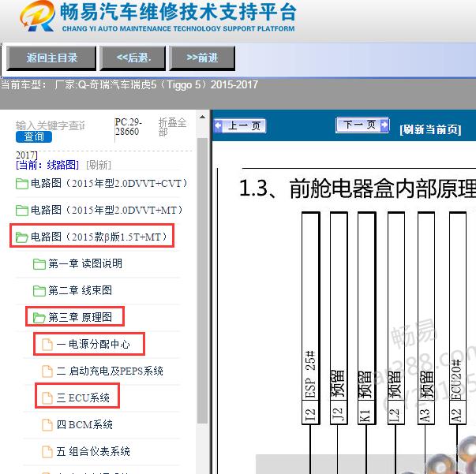Expand 第一章 读图说明
The width and height of the screenshot is (476, 474).
[85, 263]
